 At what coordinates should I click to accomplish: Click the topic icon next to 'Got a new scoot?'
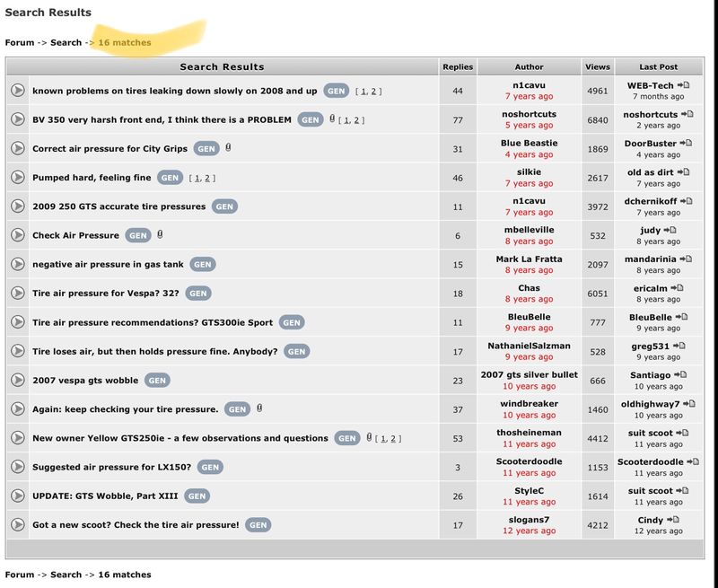[18, 524]
